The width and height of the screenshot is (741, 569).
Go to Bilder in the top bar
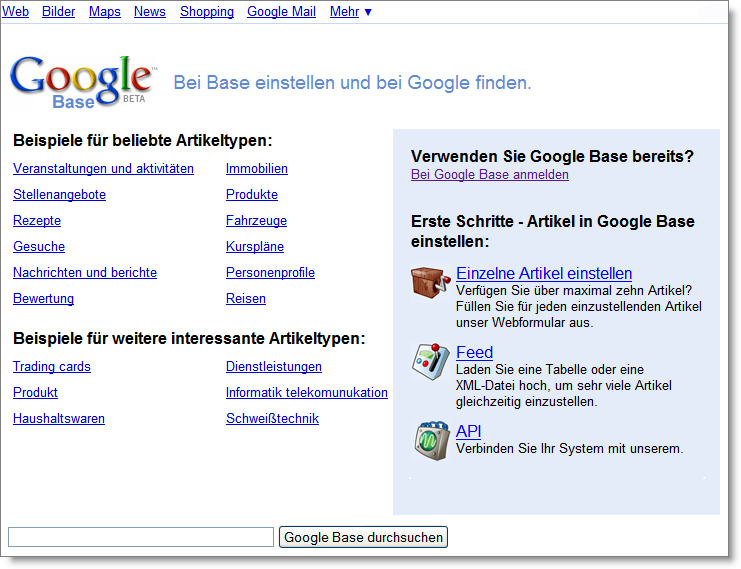click(59, 11)
